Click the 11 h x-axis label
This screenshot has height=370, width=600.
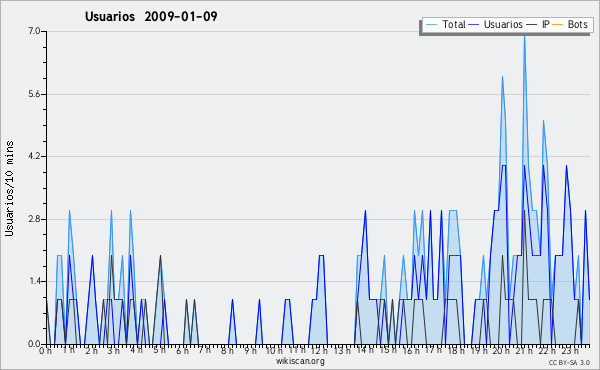click(297, 350)
